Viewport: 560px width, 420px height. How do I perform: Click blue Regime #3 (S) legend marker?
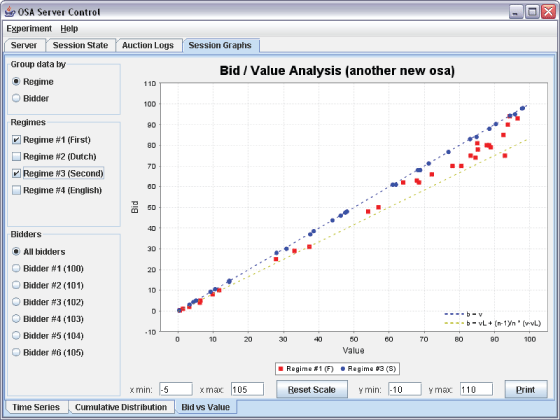click(x=343, y=369)
